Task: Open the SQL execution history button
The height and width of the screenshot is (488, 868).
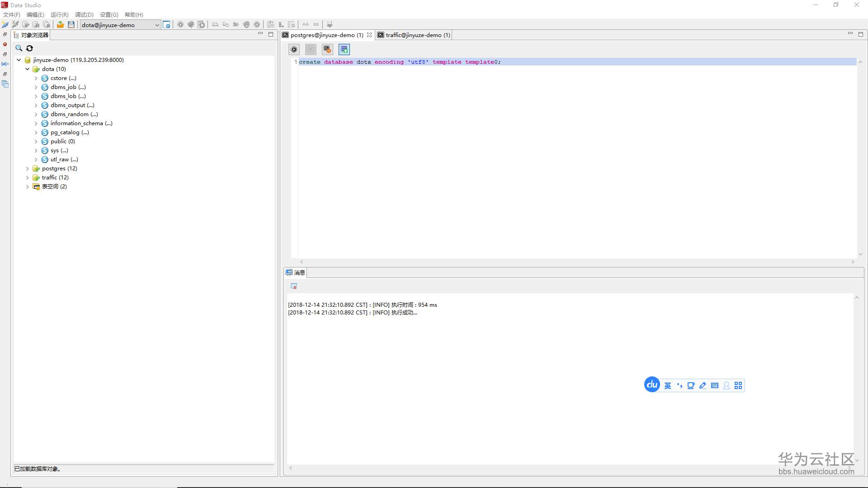Action: (327, 49)
